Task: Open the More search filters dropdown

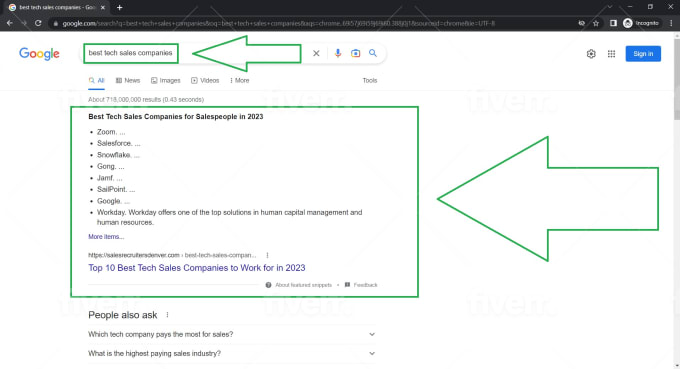Action: (x=239, y=81)
